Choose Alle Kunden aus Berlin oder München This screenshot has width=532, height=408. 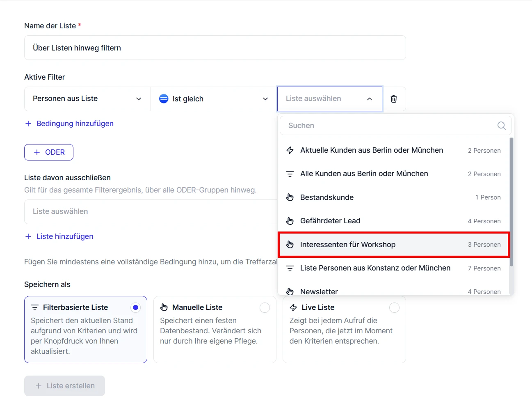394,174
